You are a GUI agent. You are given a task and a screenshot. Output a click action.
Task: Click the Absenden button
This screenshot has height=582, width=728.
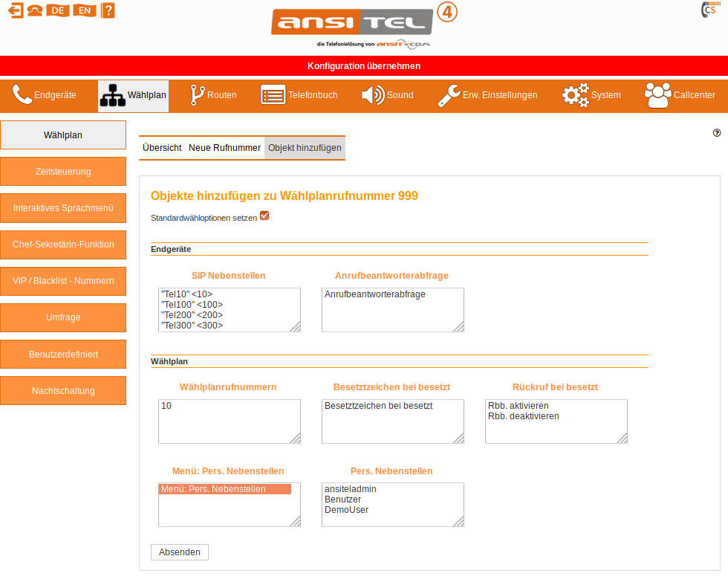tap(180, 552)
